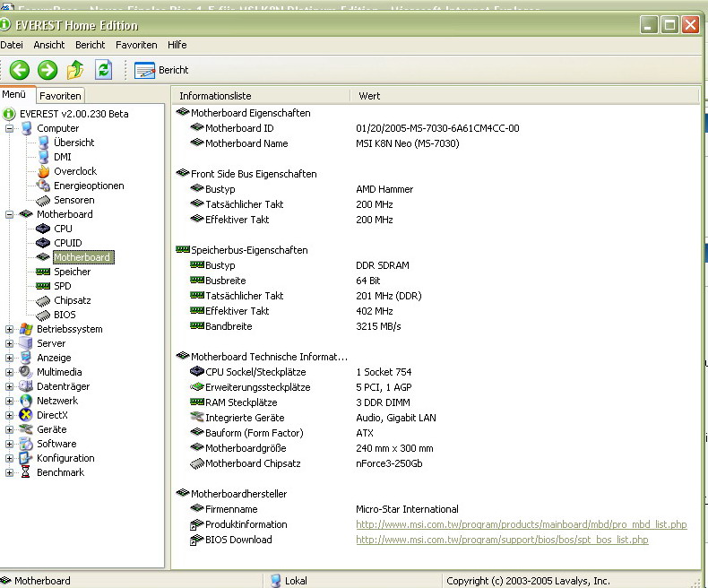Open the BIOS Download MSI link

click(x=502, y=540)
